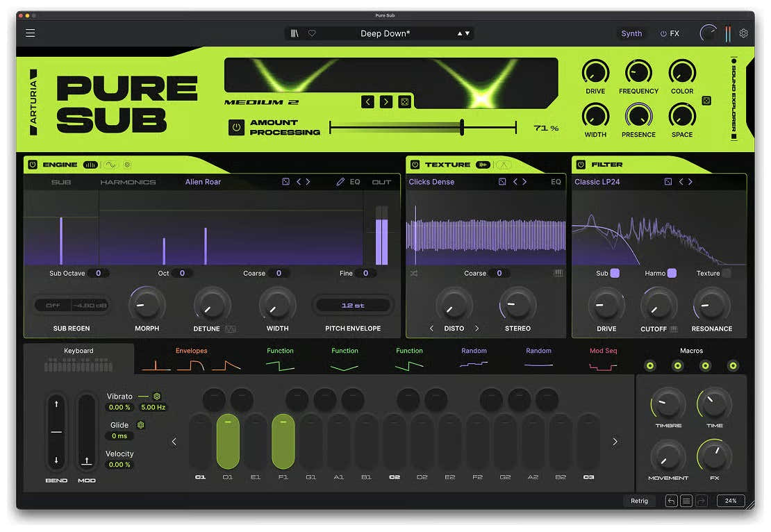Select the Texture sample mode icon
The height and width of the screenshot is (532, 771).
click(483, 165)
